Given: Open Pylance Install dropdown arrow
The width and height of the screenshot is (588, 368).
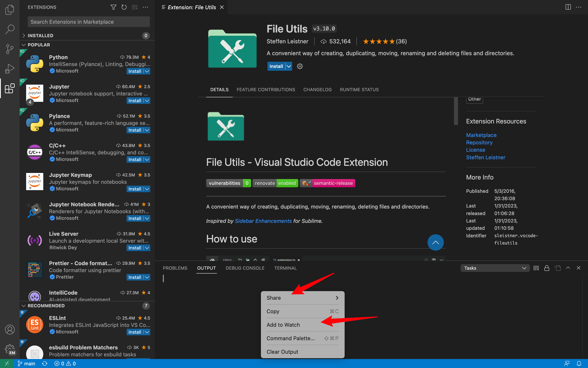Looking at the screenshot, I should tap(147, 130).
